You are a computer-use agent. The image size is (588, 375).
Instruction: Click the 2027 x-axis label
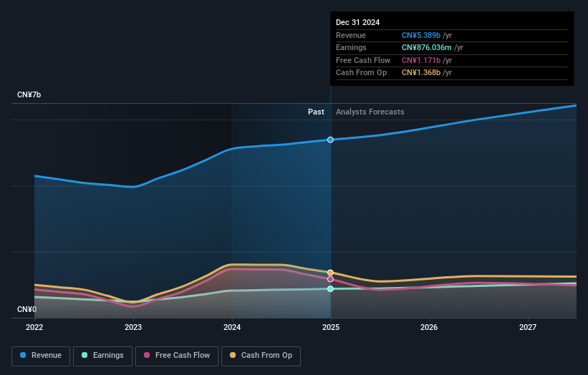528,328
